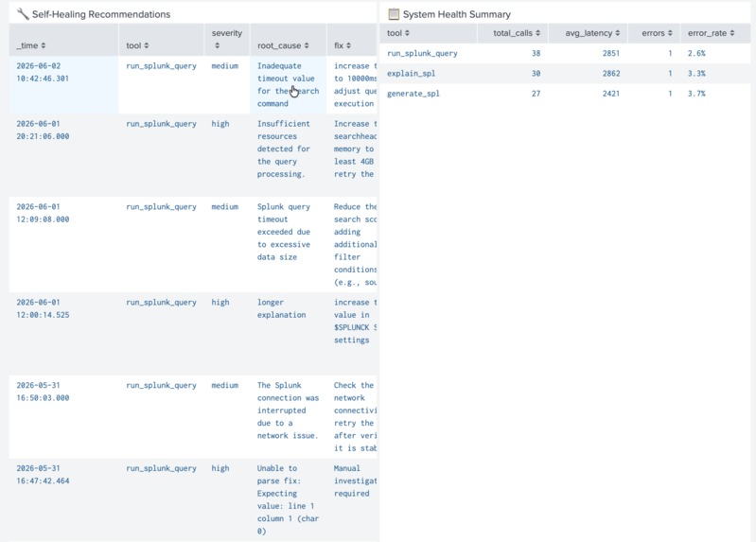Sort by severity column header

click(226, 39)
